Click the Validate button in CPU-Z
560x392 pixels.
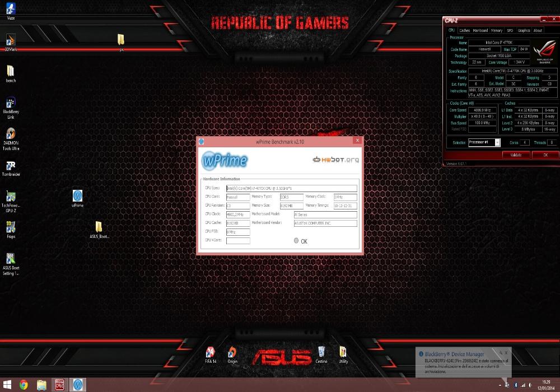click(x=516, y=155)
